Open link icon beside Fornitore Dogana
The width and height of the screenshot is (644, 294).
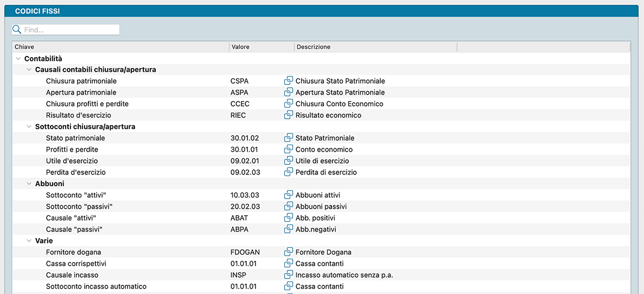coord(289,252)
